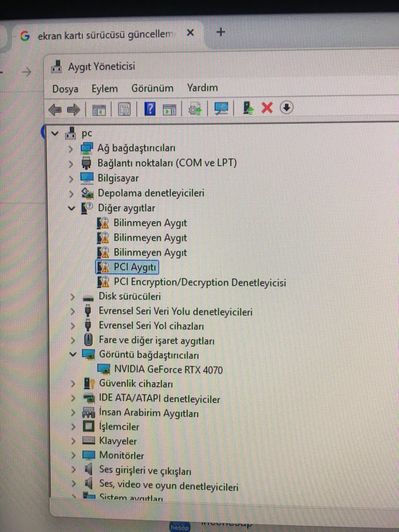
Task: Expand Fare ve diğer işaret aygıtları
Action: tap(72, 340)
